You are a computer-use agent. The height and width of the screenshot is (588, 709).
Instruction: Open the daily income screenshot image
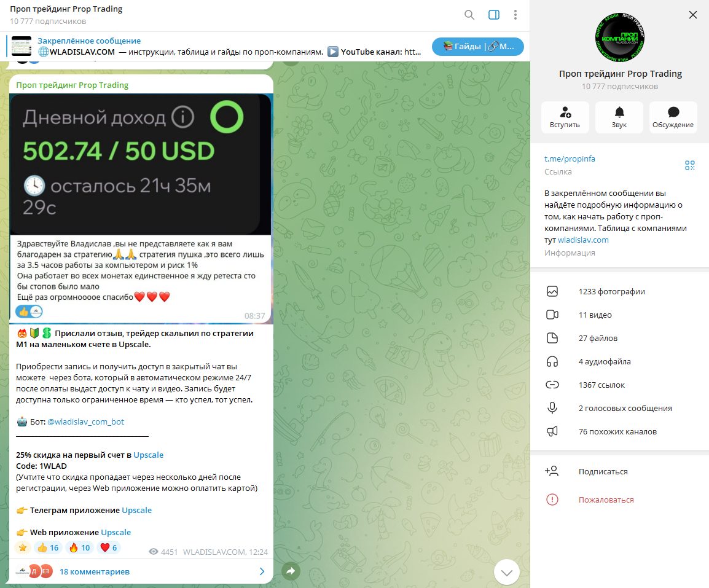[x=141, y=165]
